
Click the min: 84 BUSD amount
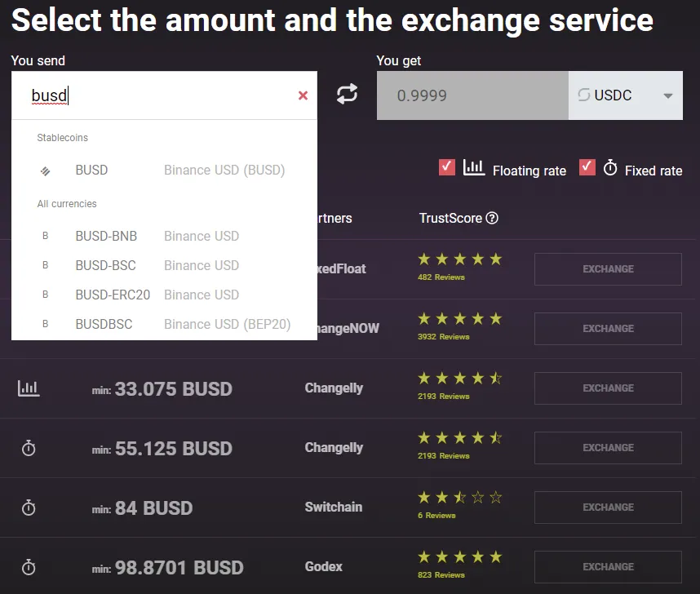pos(143,508)
